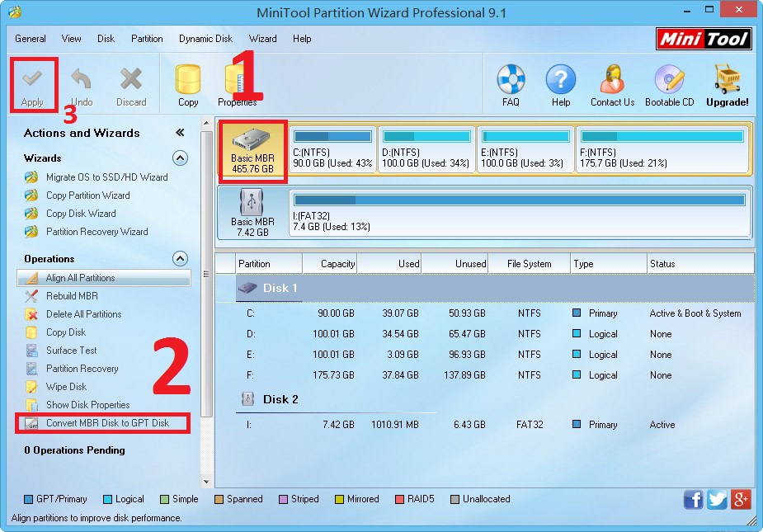The height and width of the screenshot is (532, 763).
Task: Select the C: partition row
Action: tap(485, 313)
